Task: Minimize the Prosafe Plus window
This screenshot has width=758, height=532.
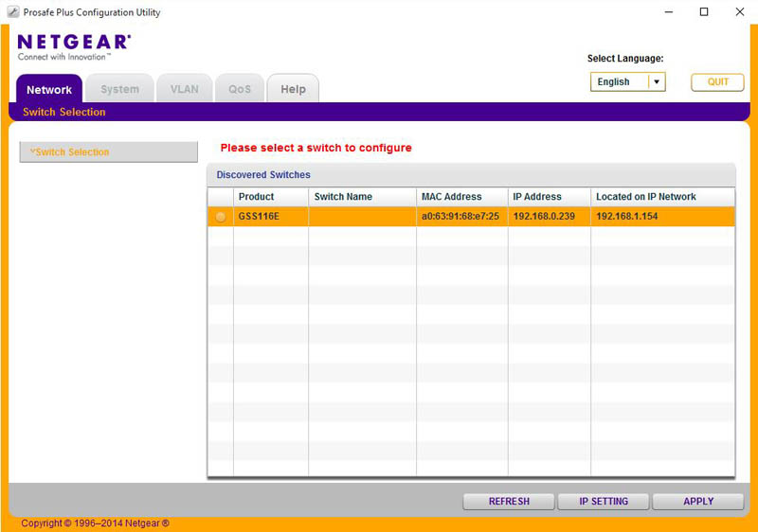Action: coord(669,12)
